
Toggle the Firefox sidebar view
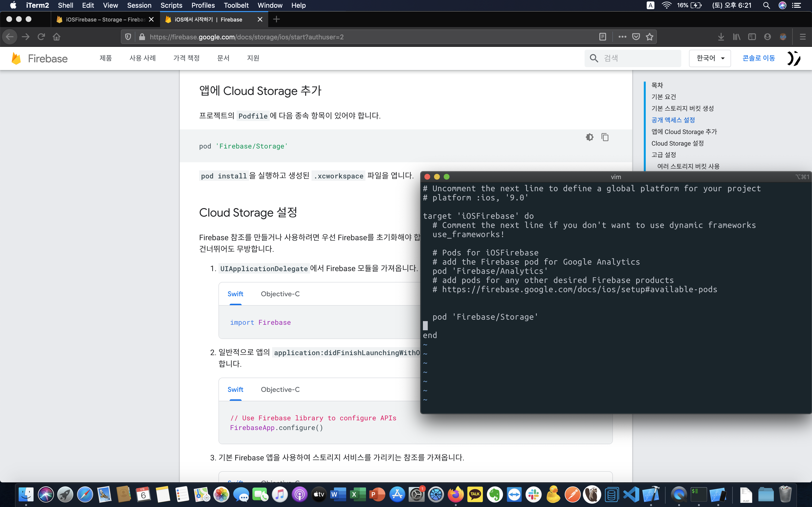click(752, 37)
